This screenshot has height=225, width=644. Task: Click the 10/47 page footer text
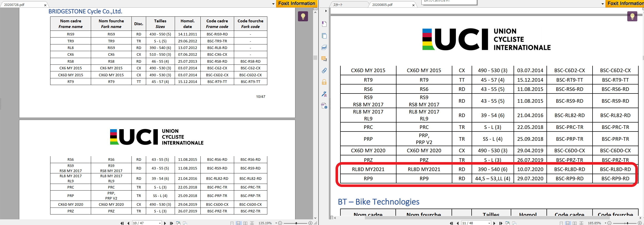260,97
